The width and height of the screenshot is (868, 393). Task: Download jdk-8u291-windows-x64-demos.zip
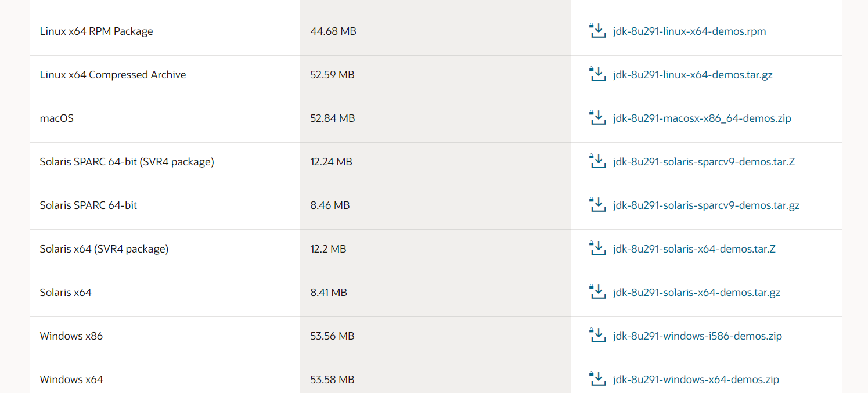pyautogui.click(x=696, y=380)
